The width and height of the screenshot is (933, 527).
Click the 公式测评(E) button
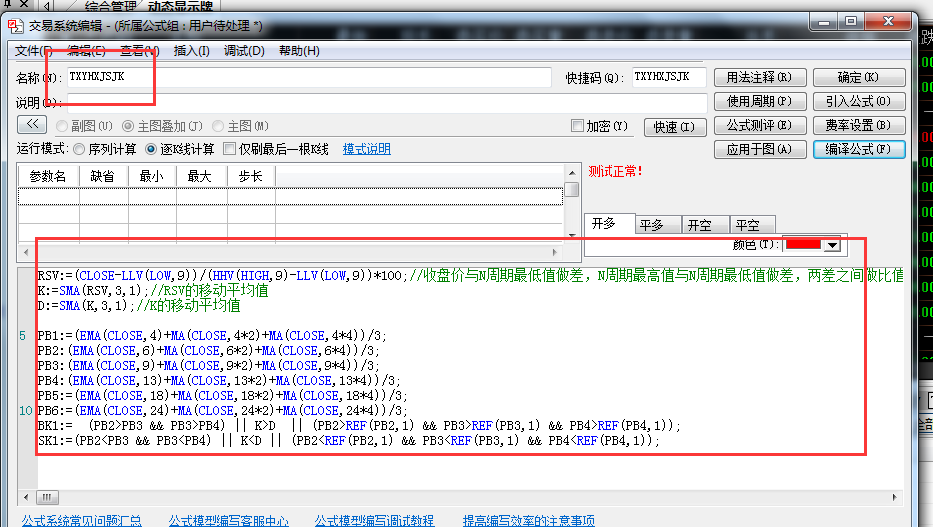click(760, 125)
